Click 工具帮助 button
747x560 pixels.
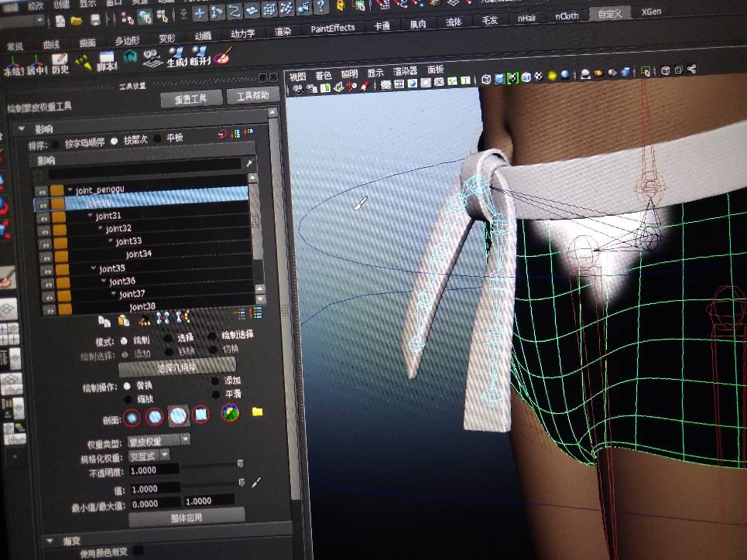pyautogui.click(x=252, y=96)
